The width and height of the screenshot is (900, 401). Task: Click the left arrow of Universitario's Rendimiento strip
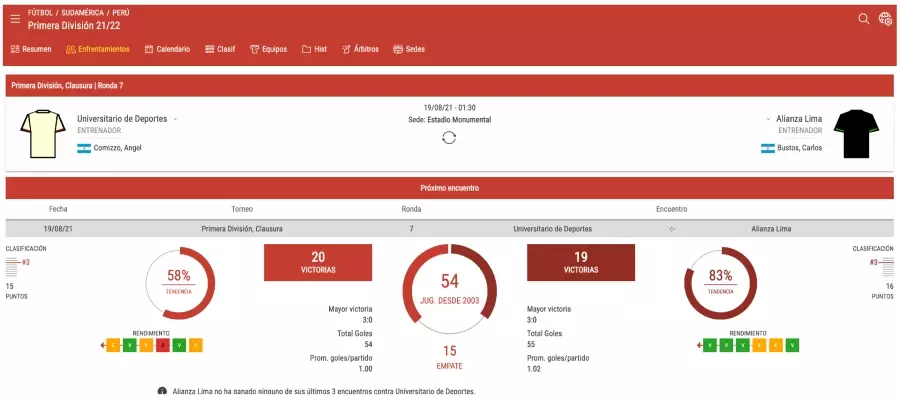click(x=102, y=345)
